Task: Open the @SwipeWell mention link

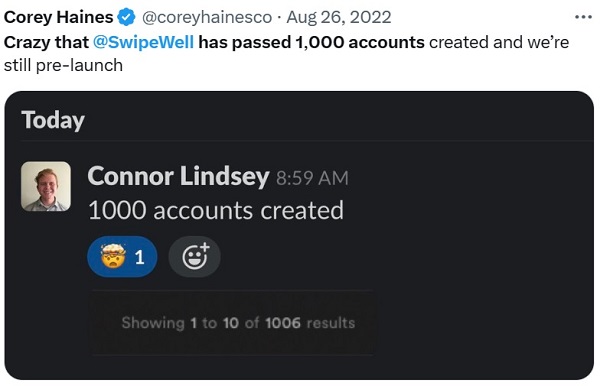Action: [x=143, y=42]
